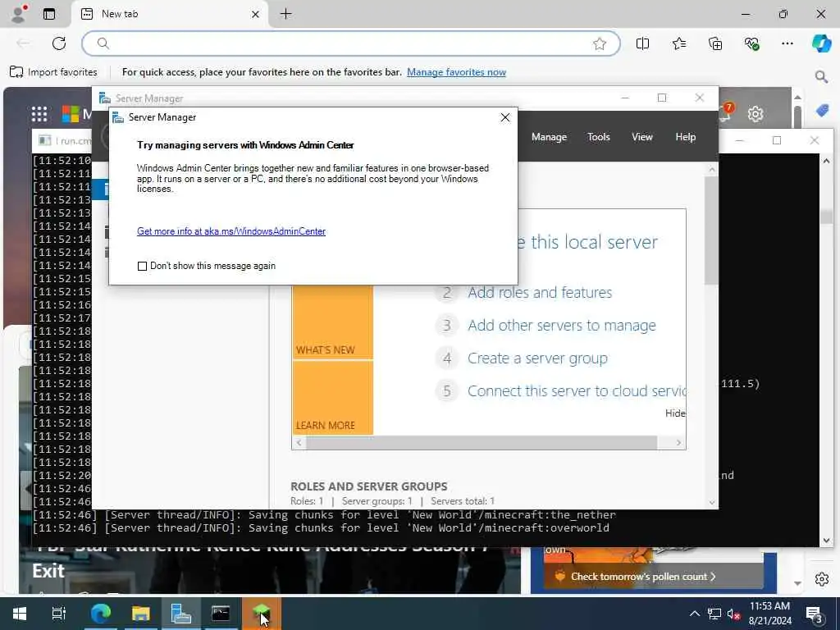Open Action Center notifications icon

tap(815, 614)
